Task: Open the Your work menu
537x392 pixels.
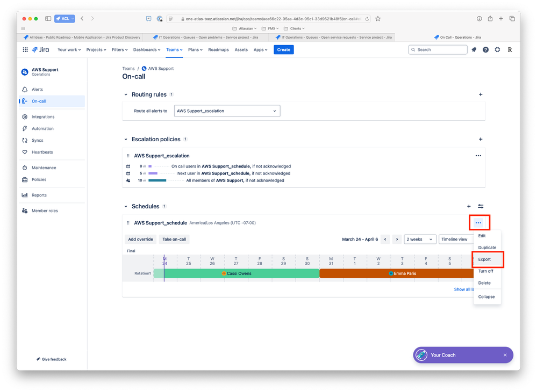Action: point(69,49)
